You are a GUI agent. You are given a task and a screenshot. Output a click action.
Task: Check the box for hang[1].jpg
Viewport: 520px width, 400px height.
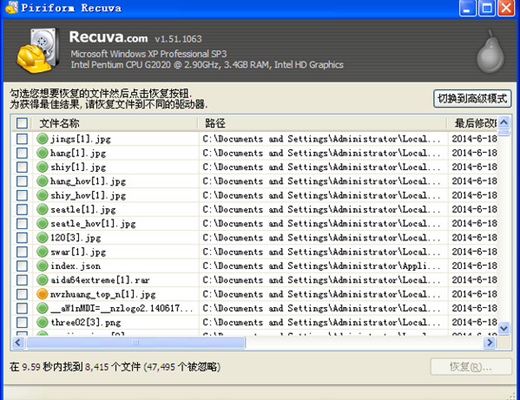pyautogui.click(x=22, y=153)
